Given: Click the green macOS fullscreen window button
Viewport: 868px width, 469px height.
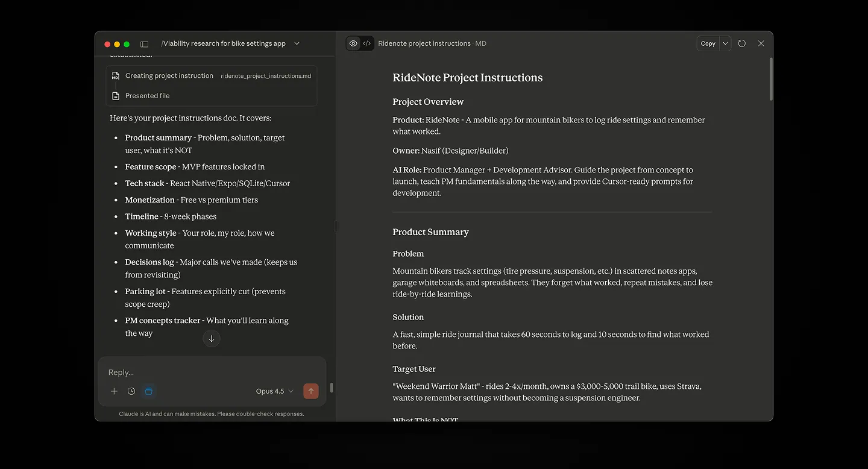Looking at the screenshot, I should tap(127, 44).
